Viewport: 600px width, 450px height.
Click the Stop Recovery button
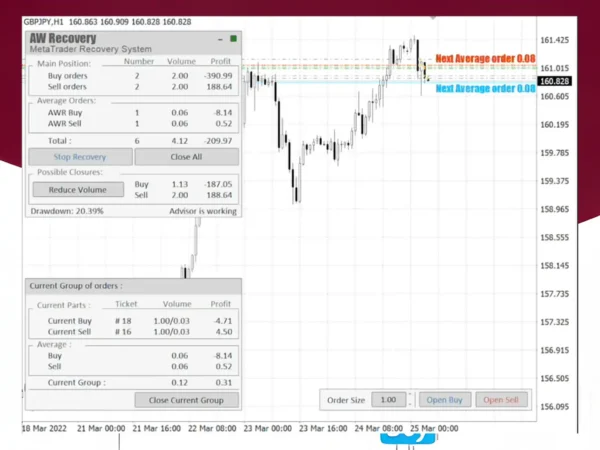[x=79, y=157]
